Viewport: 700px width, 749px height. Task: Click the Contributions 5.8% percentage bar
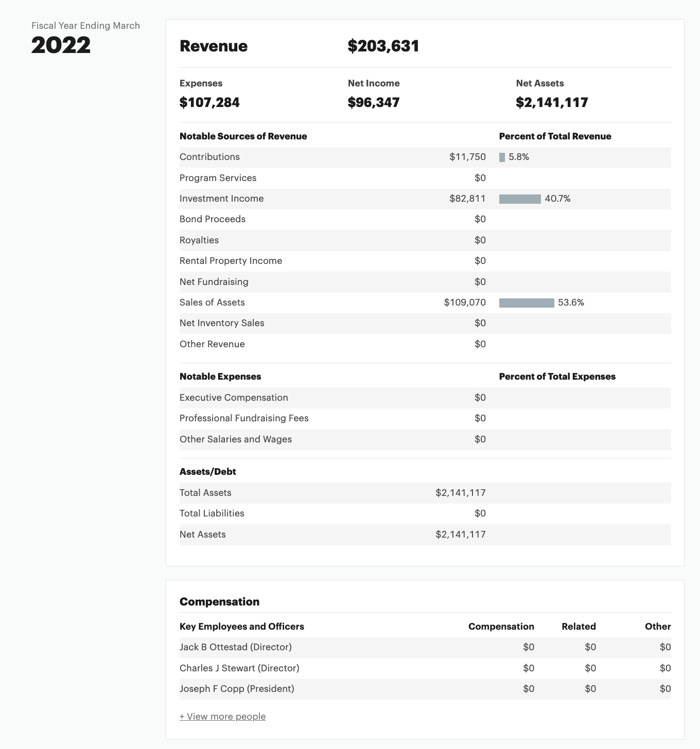click(502, 157)
